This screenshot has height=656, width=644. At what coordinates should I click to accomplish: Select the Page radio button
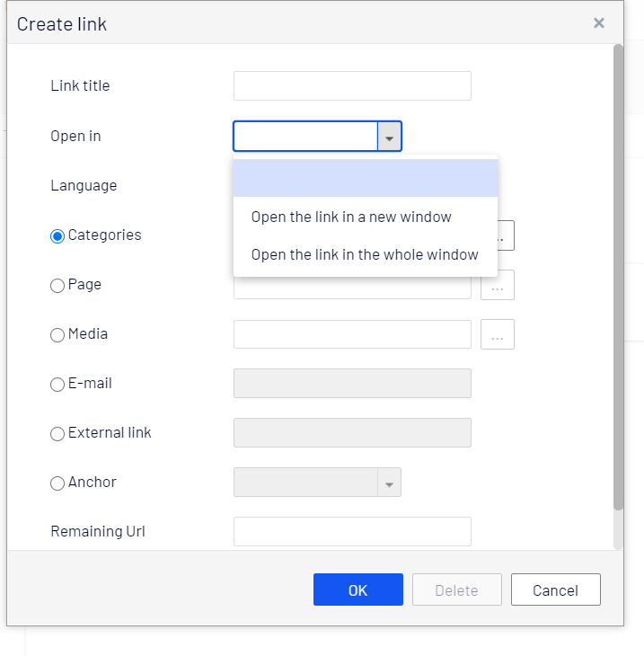click(x=57, y=285)
